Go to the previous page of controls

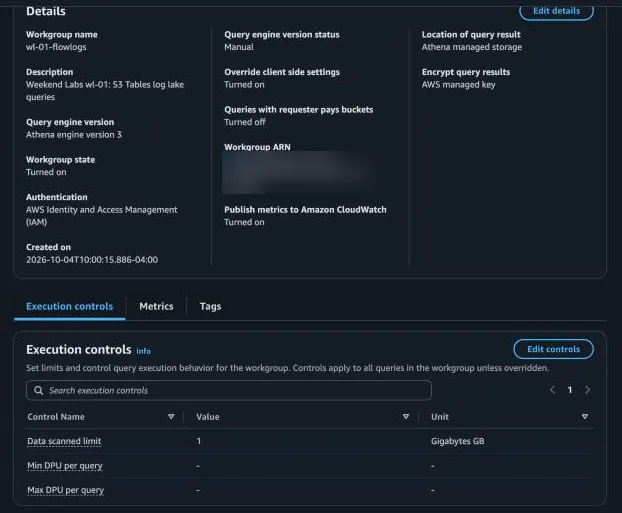pyautogui.click(x=552, y=390)
